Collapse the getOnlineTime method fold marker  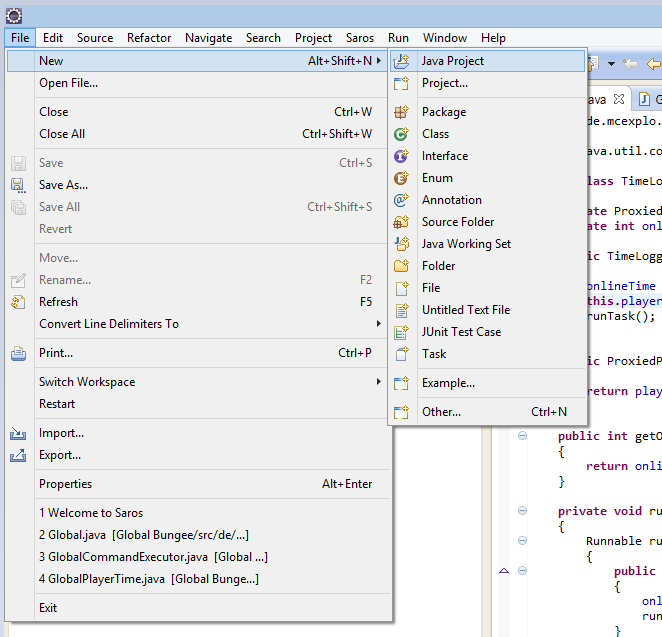coord(522,435)
